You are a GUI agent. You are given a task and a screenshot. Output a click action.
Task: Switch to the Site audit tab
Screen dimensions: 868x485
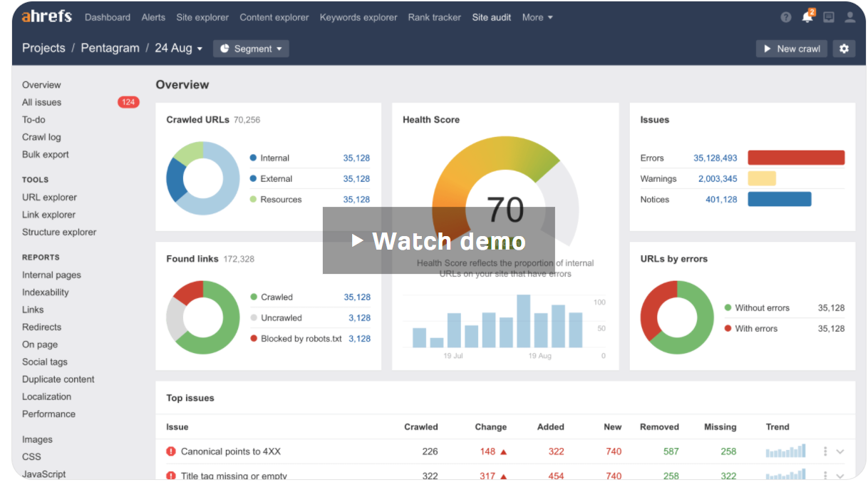491,17
